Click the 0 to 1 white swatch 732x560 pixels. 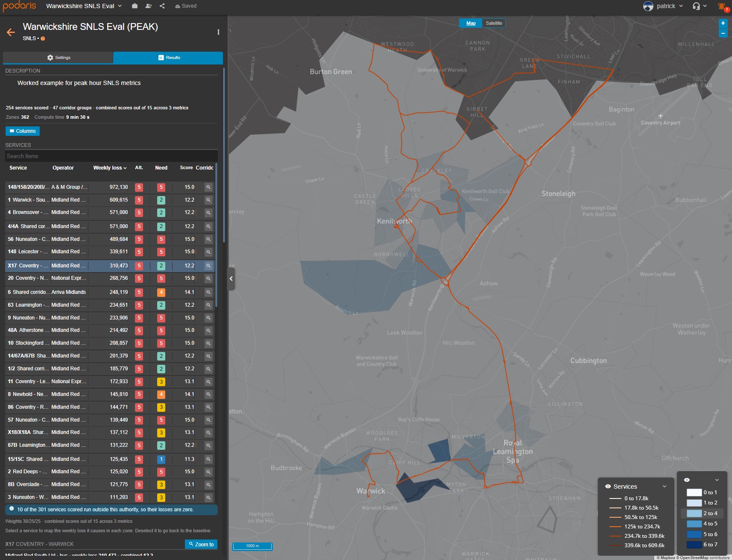click(694, 493)
